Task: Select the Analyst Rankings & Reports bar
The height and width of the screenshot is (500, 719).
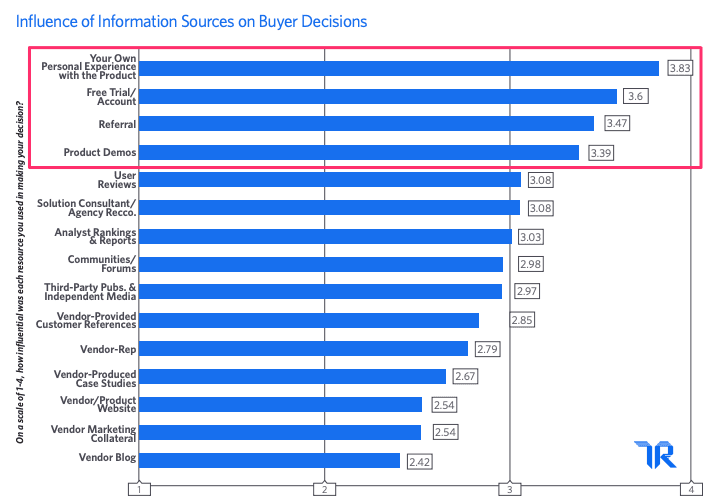Action: [325, 236]
